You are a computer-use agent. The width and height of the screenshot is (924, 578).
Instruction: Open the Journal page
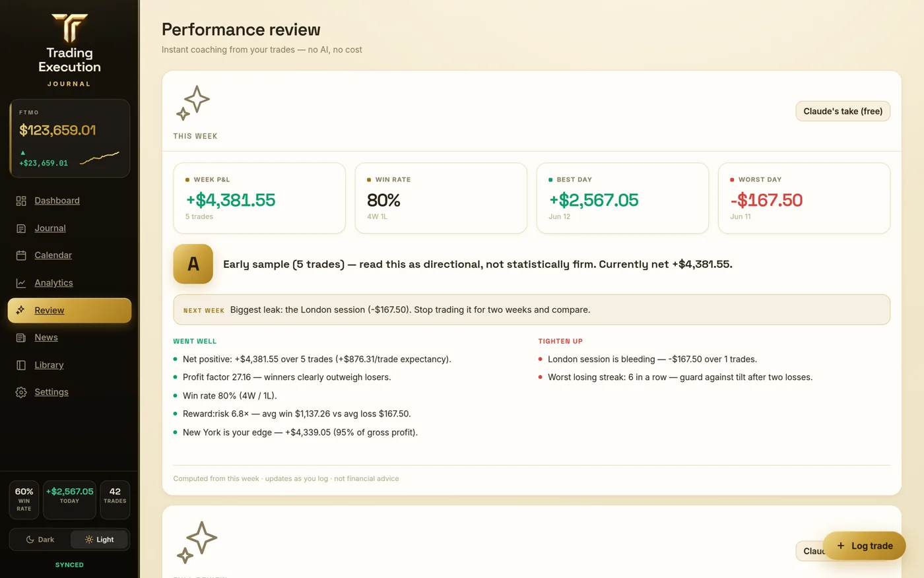(69, 228)
